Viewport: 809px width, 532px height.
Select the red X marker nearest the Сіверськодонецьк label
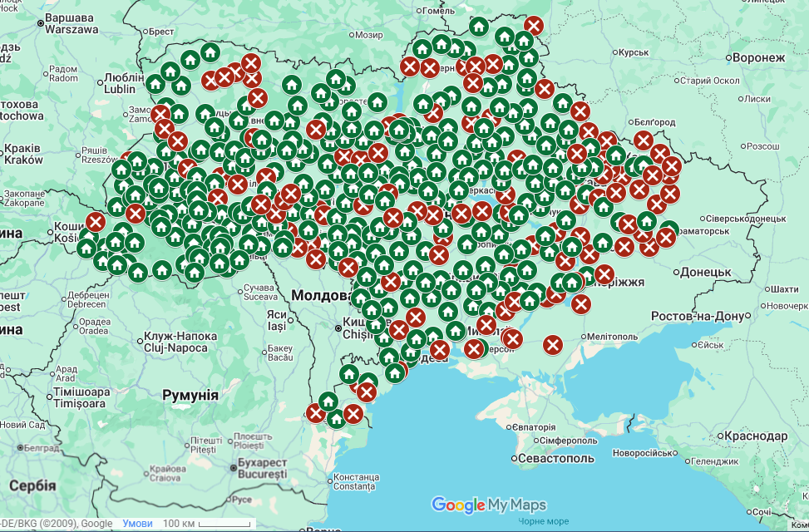[x=670, y=194]
